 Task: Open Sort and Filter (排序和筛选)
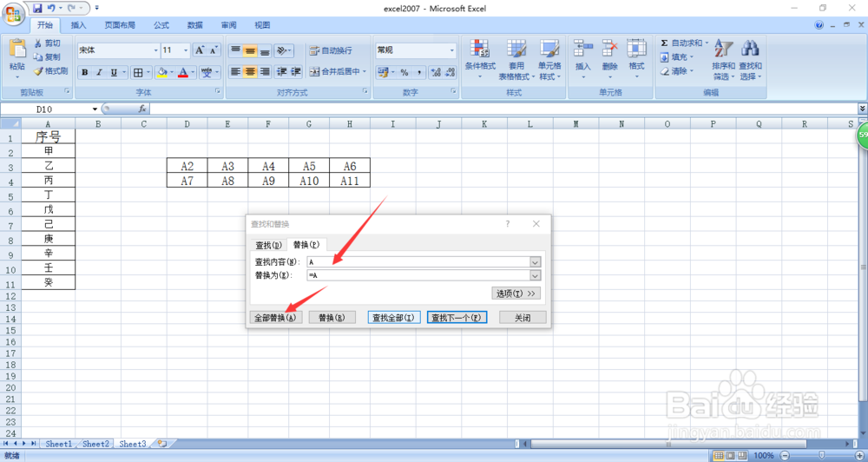click(724, 60)
